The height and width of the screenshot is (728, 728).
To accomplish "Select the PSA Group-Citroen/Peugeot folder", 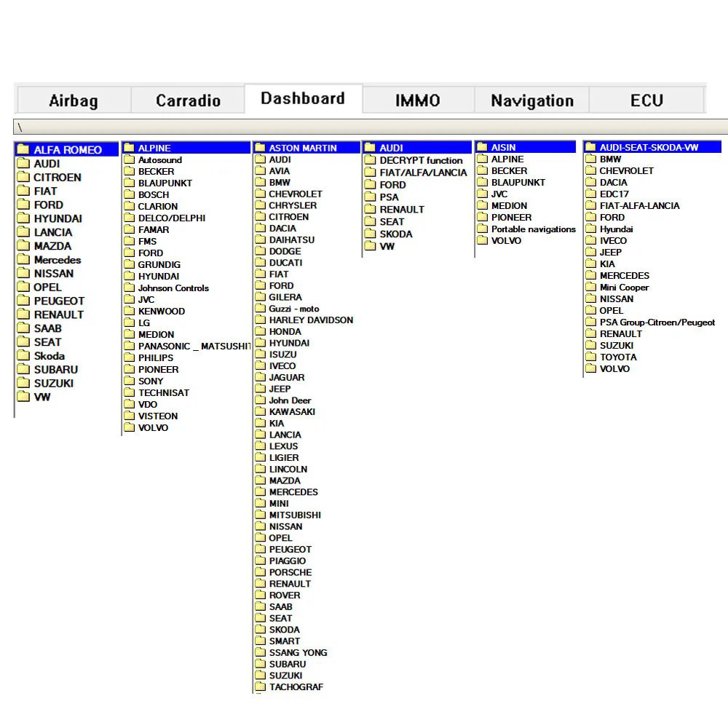I will pyautogui.click(x=650, y=323).
